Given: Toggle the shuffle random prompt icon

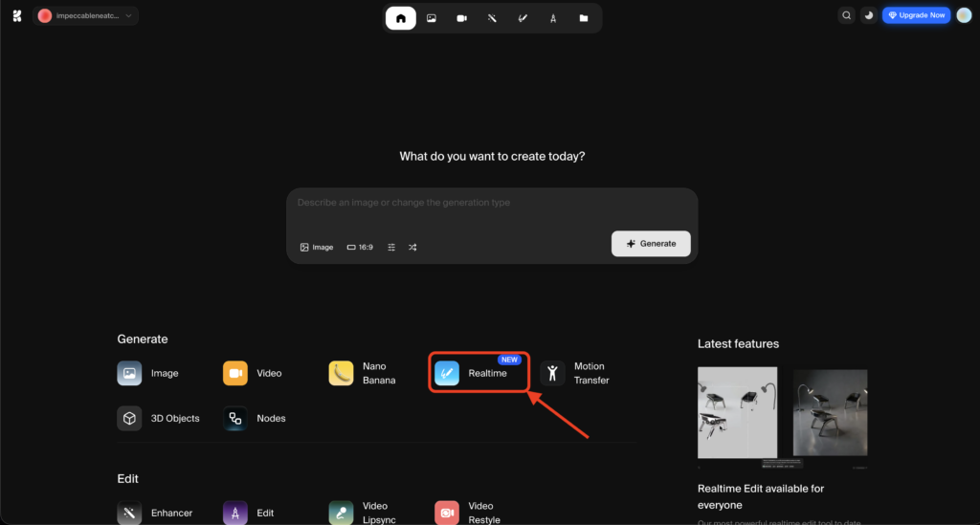Looking at the screenshot, I should (x=412, y=247).
